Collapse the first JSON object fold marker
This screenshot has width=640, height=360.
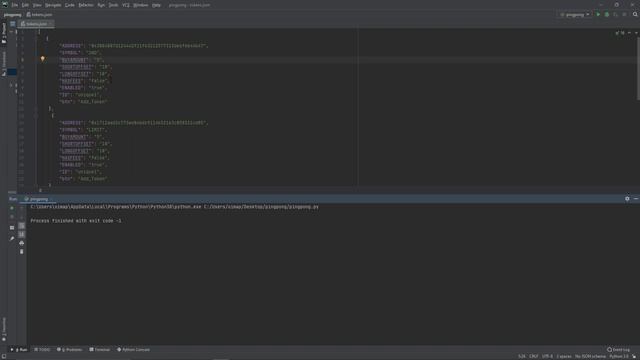pos(36,38)
